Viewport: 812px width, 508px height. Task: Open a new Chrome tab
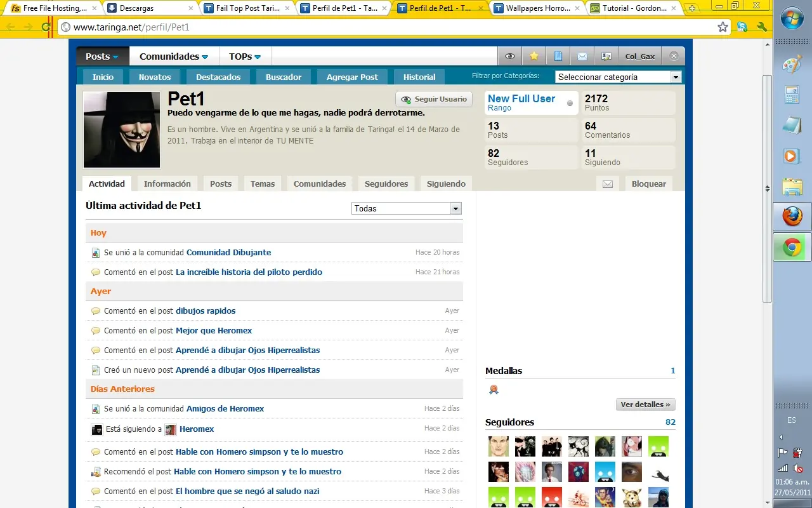tap(692, 8)
